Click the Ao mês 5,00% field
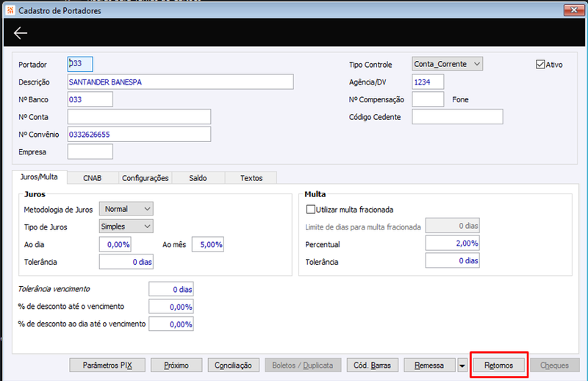 pyautogui.click(x=208, y=244)
